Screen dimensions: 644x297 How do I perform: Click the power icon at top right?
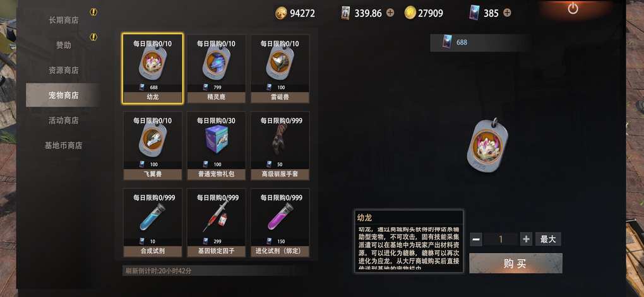(x=573, y=9)
